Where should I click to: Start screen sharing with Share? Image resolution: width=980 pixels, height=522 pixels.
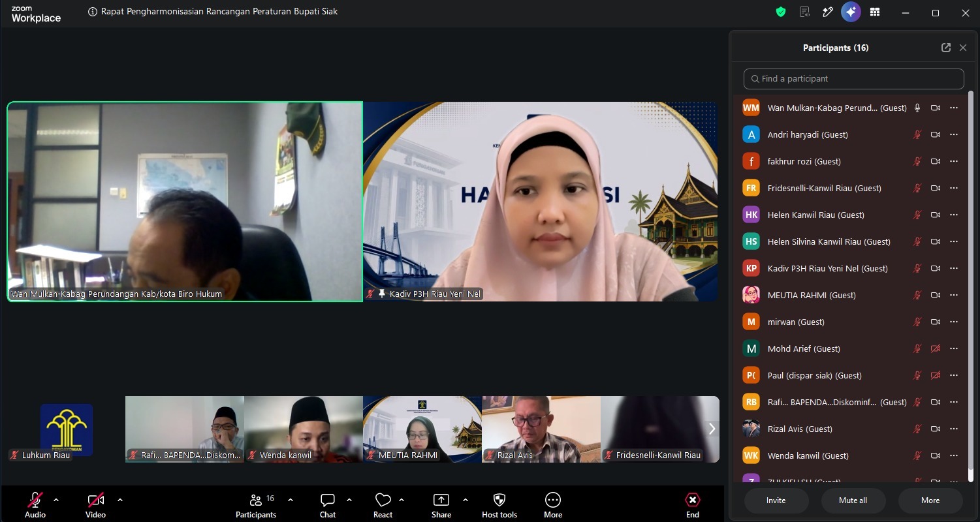click(x=441, y=505)
